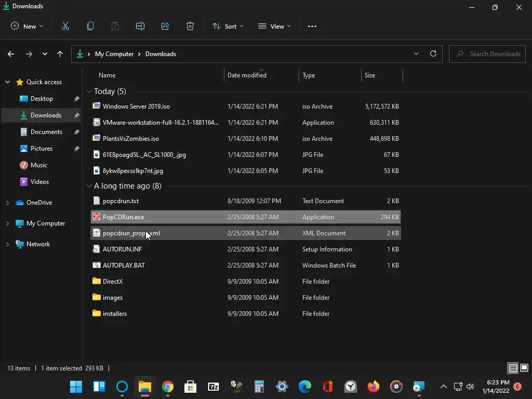Collapse the Today (5) group

[x=89, y=91]
